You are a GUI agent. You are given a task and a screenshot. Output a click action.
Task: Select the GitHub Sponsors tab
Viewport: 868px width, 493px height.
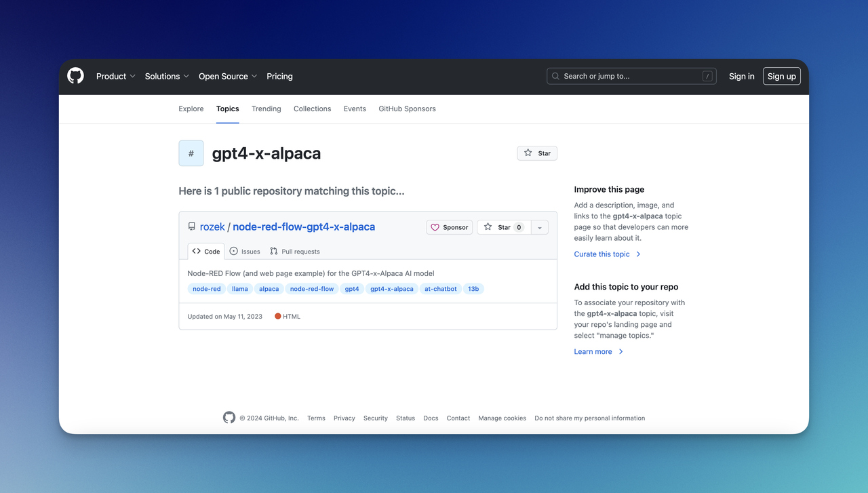[x=407, y=109]
